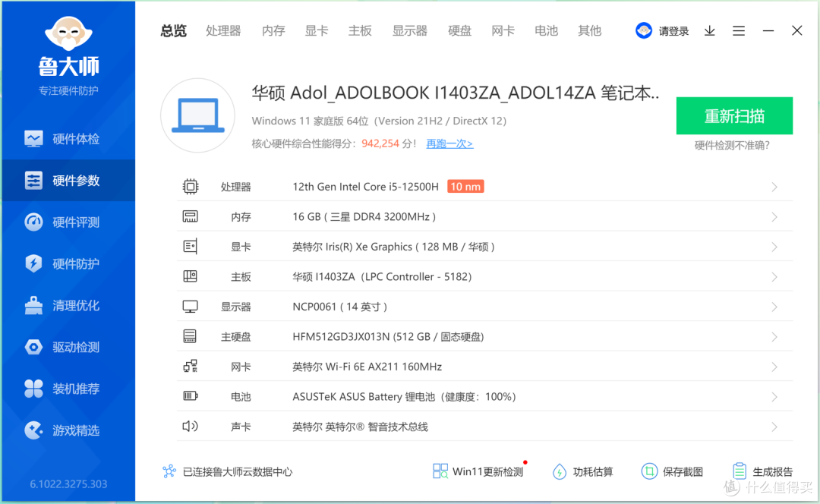Click green 重新扫描 rescan button
The width and height of the screenshot is (820, 504).
[x=734, y=115]
